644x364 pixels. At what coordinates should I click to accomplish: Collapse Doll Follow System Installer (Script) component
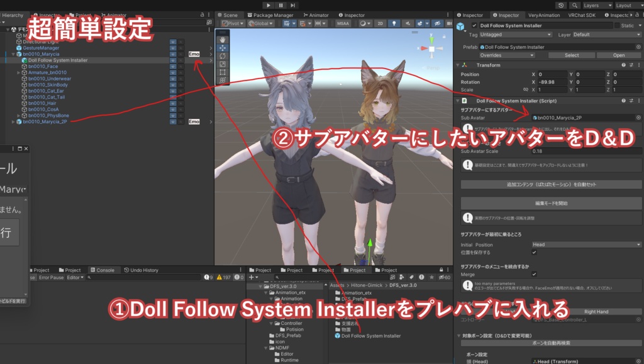(458, 101)
